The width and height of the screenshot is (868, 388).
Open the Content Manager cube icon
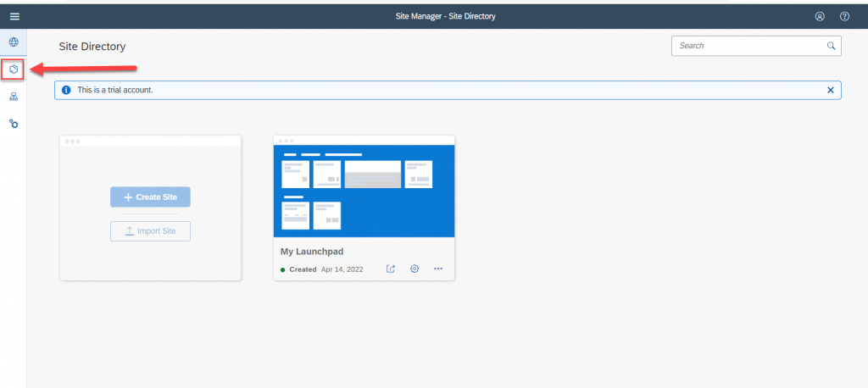(x=14, y=69)
